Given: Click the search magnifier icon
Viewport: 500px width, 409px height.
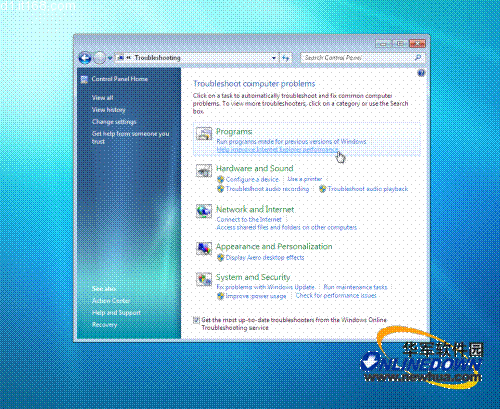Looking at the screenshot, I should tap(418, 58).
